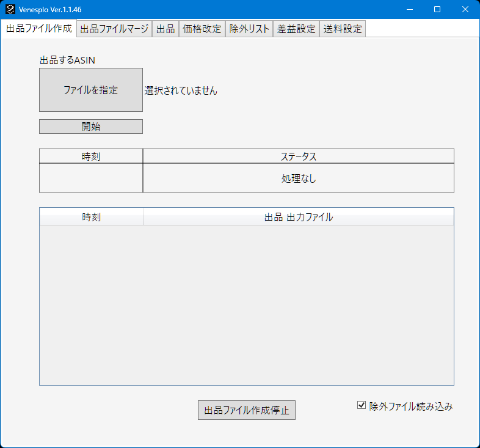Viewport: 480px width, 448px height.
Task: Toggle the 除外ファイル読み込み checkbox
Action: 362,405
